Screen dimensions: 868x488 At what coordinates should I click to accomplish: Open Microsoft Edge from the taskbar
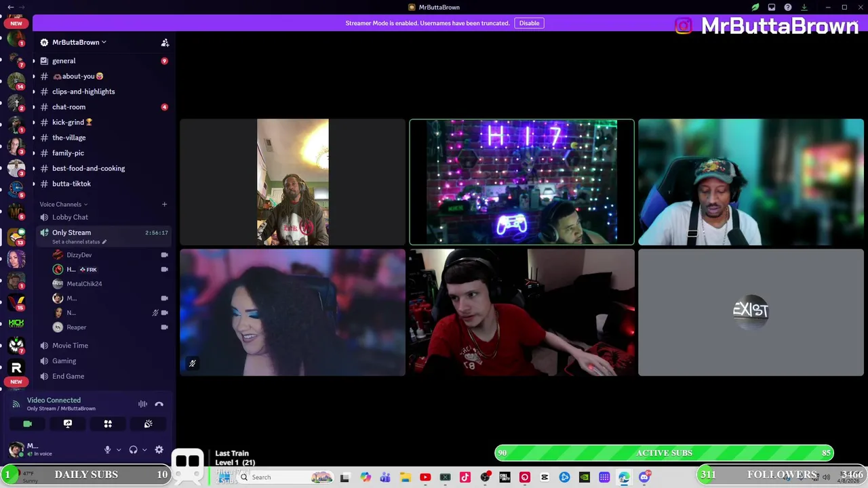click(624, 477)
